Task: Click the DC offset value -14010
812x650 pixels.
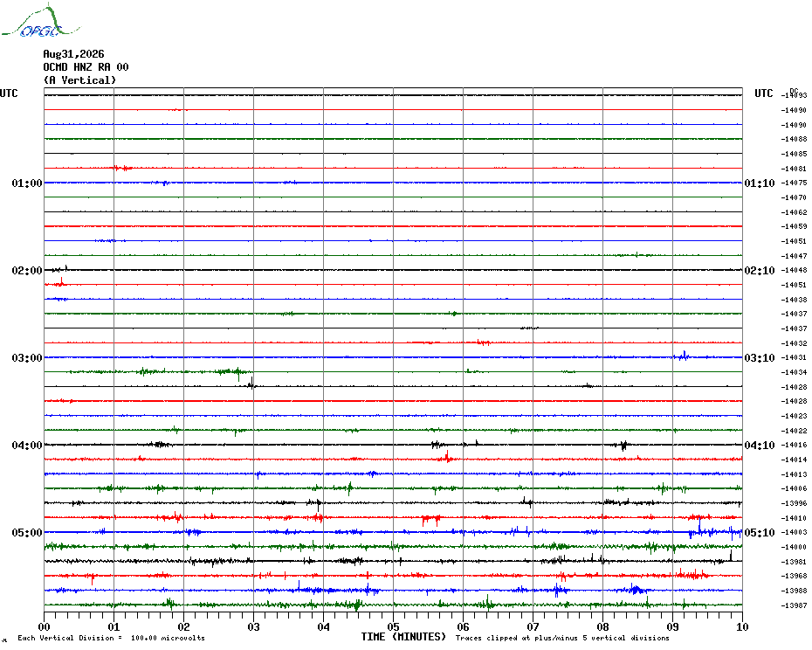Action: 794,518
